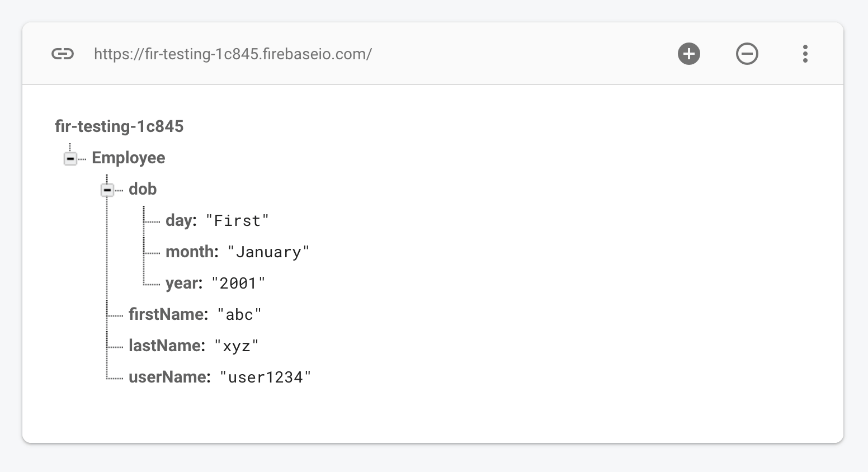Select the database URL field
The width and height of the screenshot is (868, 472).
[233, 54]
